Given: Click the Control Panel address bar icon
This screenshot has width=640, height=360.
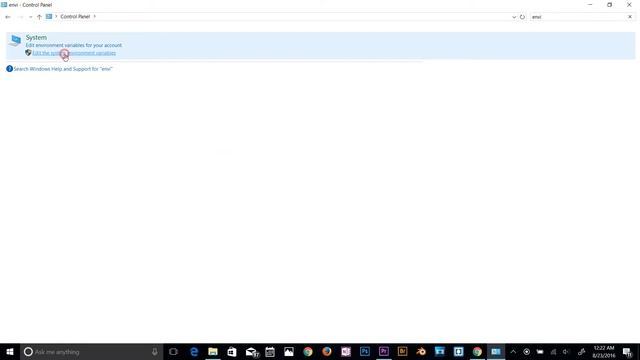Looking at the screenshot, I should [x=49, y=16].
